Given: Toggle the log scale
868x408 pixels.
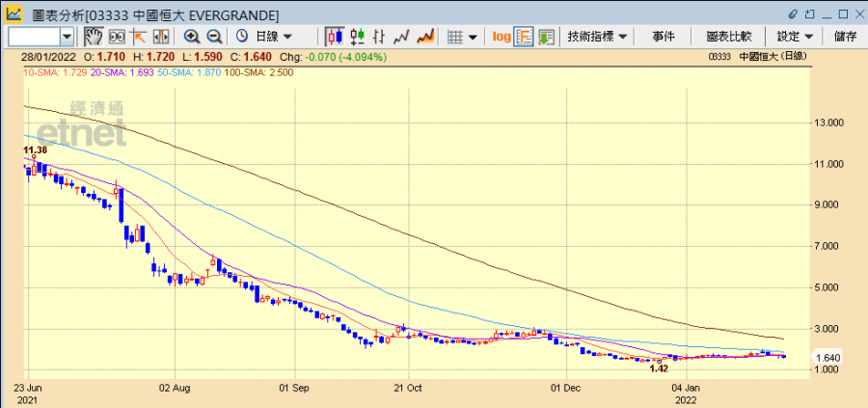Looking at the screenshot, I should (x=502, y=36).
